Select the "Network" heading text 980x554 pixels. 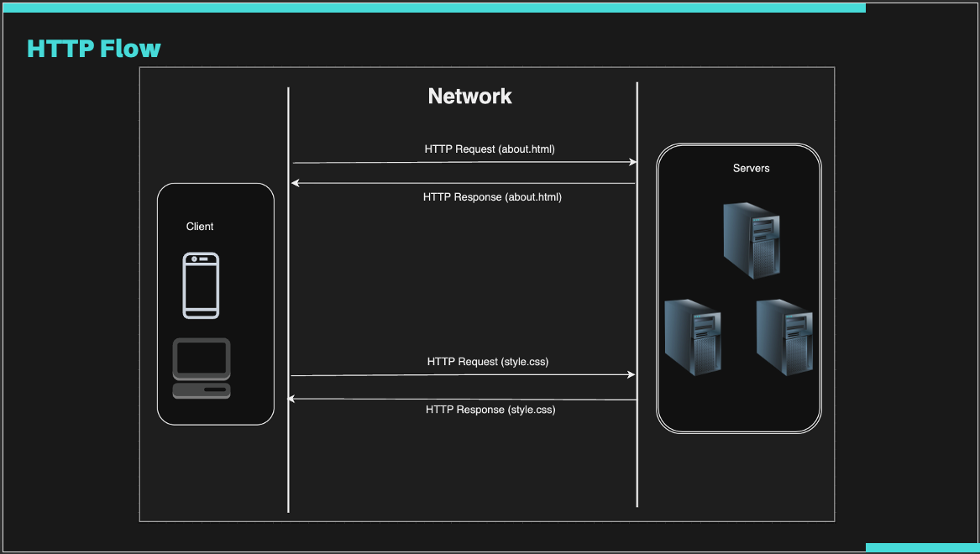(x=469, y=97)
